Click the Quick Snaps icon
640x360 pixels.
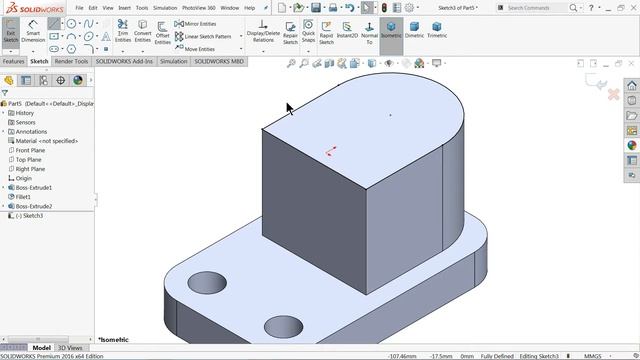coord(308,31)
